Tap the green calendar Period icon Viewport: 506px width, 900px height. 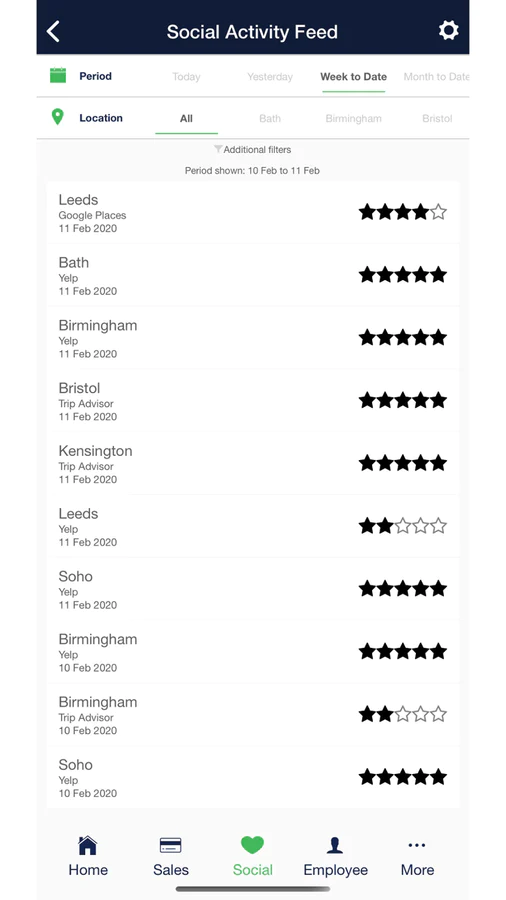point(58,76)
